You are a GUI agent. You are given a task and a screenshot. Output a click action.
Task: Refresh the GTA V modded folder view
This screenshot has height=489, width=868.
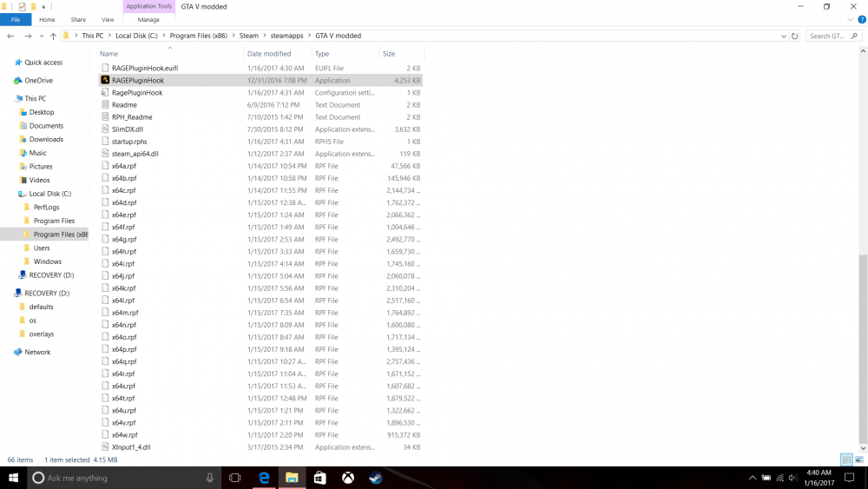coord(795,36)
